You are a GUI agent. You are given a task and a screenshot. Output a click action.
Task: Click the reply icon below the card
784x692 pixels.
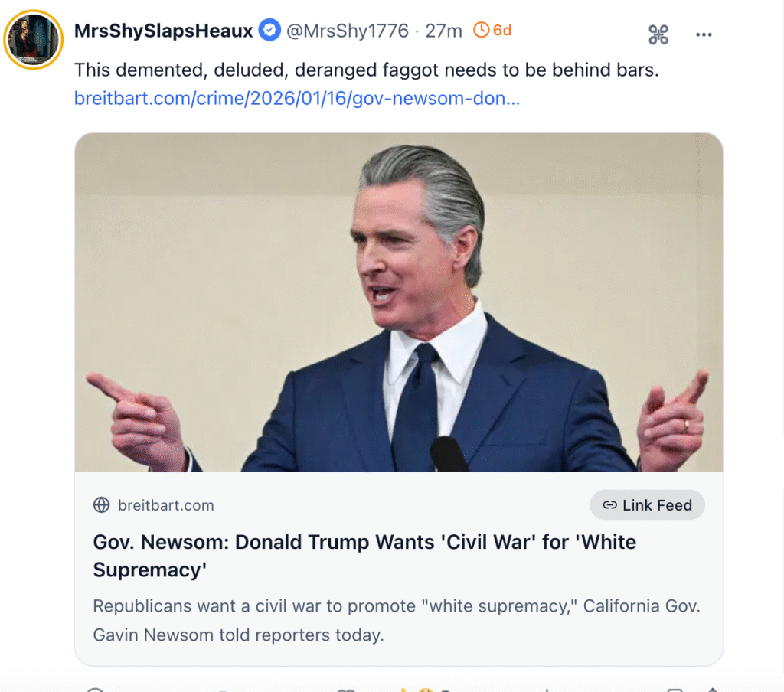pyautogui.click(x=95, y=689)
